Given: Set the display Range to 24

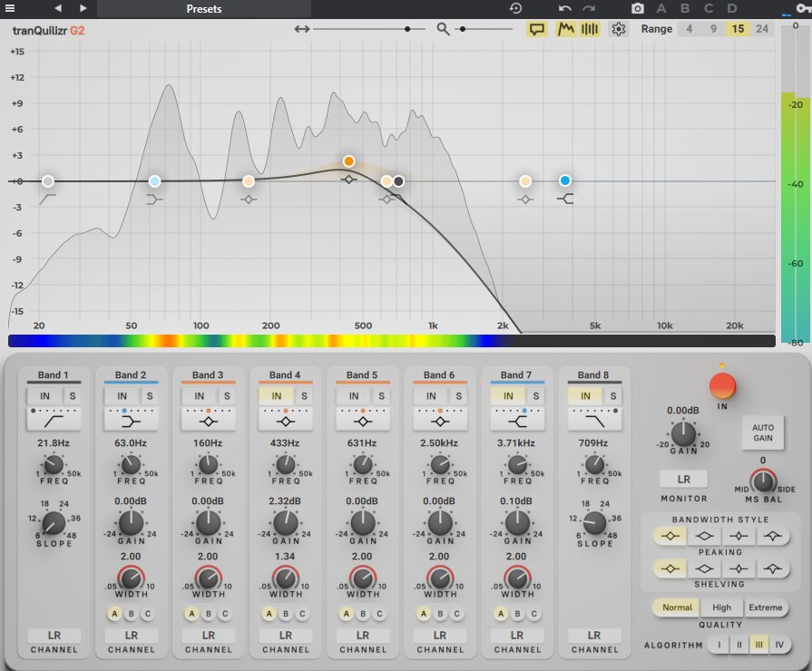Looking at the screenshot, I should [762, 29].
